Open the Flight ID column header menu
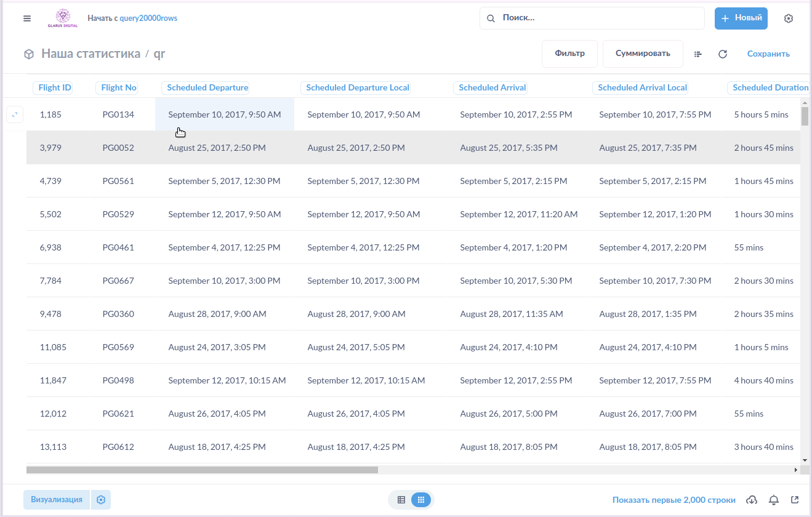 click(55, 87)
